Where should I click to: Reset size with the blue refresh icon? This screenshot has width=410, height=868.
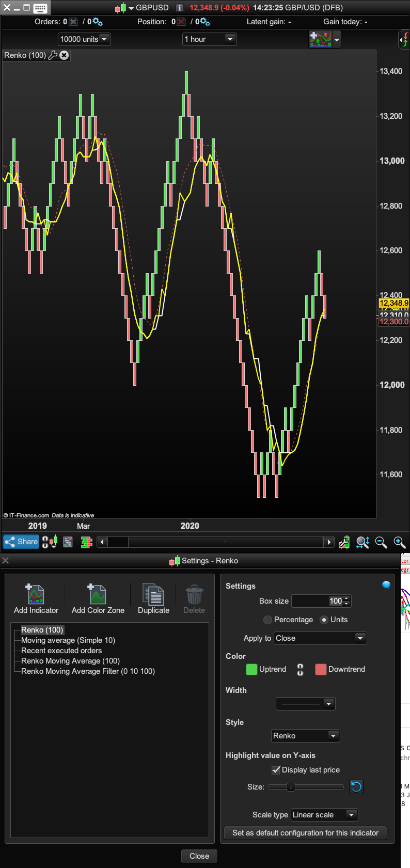[356, 787]
